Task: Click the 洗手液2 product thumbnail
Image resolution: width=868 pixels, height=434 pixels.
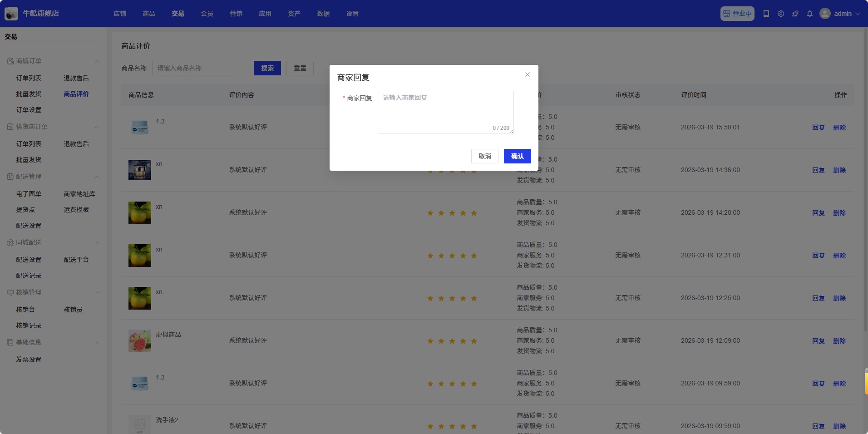Action: coord(140,424)
